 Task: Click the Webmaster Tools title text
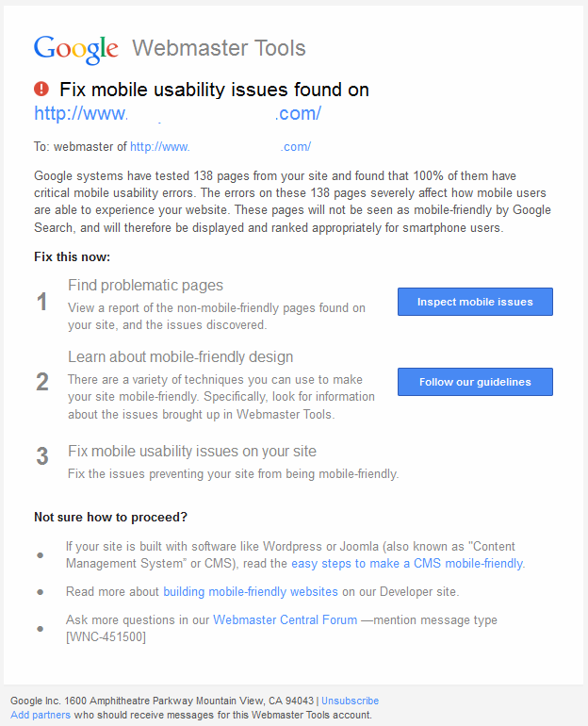pyautogui.click(x=219, y=48)
